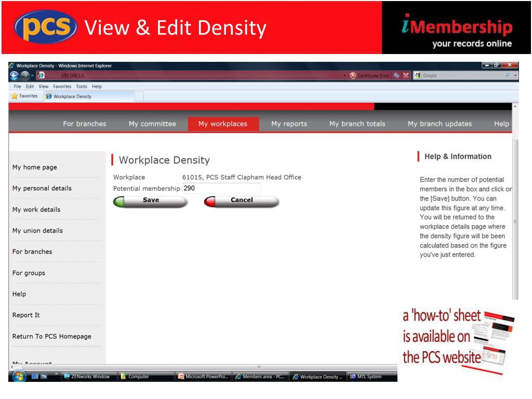Expand the quick launch chevron
The width and height of the screenshot is (532, 399).
tap(57, 375)
